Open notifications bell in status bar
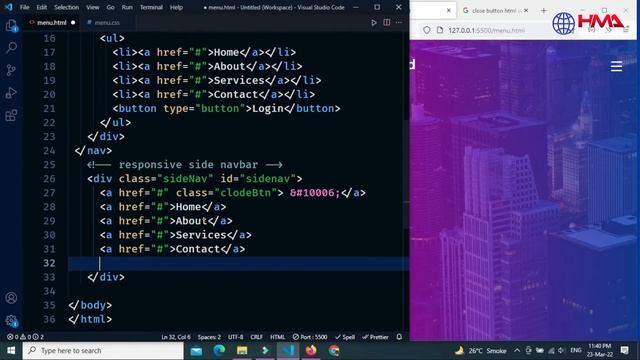Screen dimensions: 640x360 point(399,337)
